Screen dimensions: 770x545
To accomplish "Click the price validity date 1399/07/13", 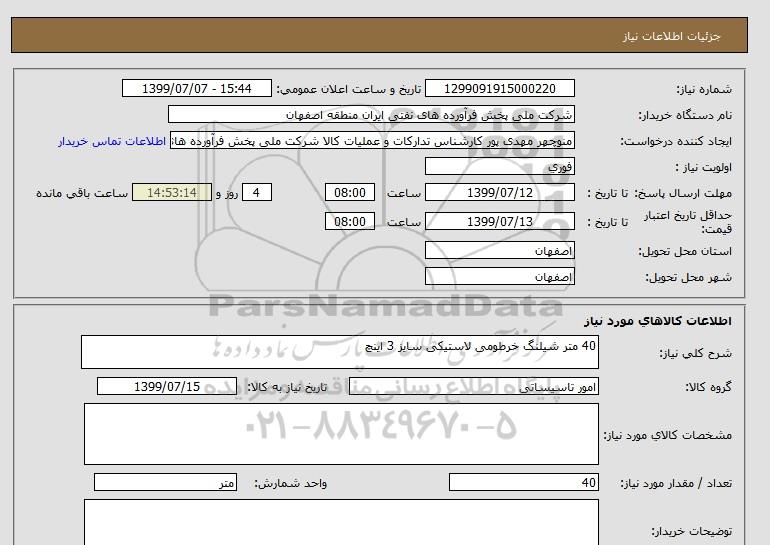I will tap(499, 221).
